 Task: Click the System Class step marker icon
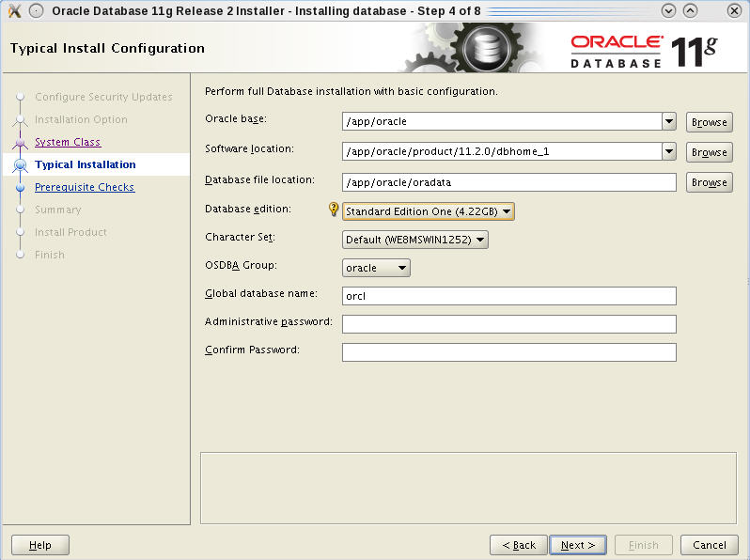(x=20, y=142)
